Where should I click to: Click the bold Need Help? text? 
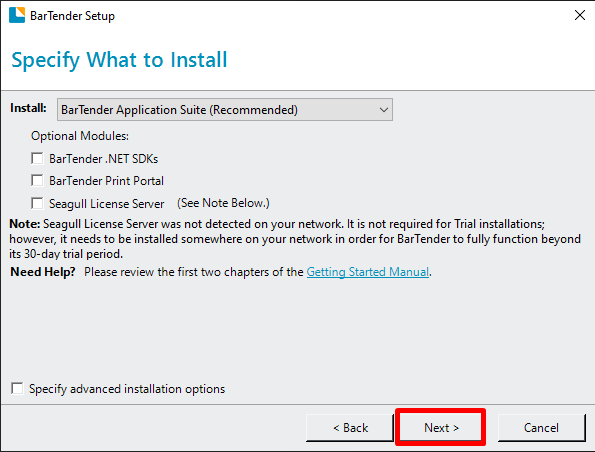tap(43, 272)
